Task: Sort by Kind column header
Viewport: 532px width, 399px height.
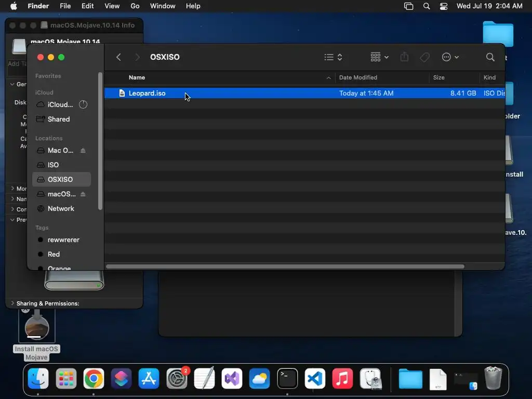Action: (x=493, y=77)
